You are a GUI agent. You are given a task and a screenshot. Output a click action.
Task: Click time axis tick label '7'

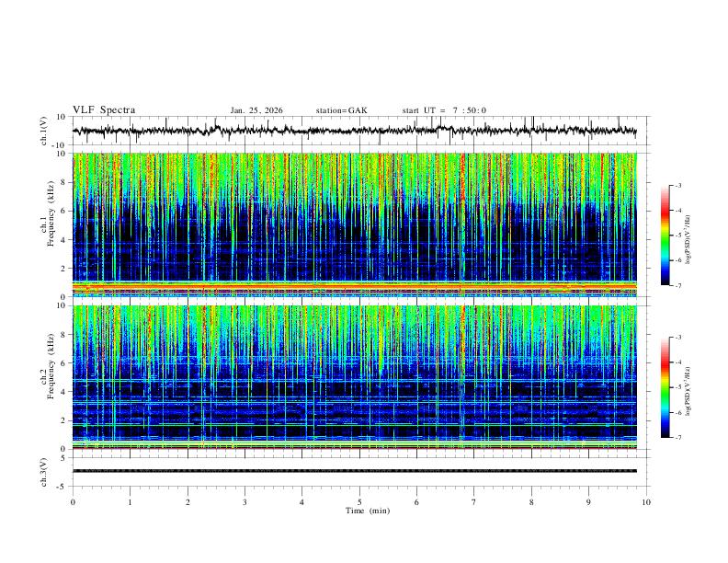tap(474, 502)
